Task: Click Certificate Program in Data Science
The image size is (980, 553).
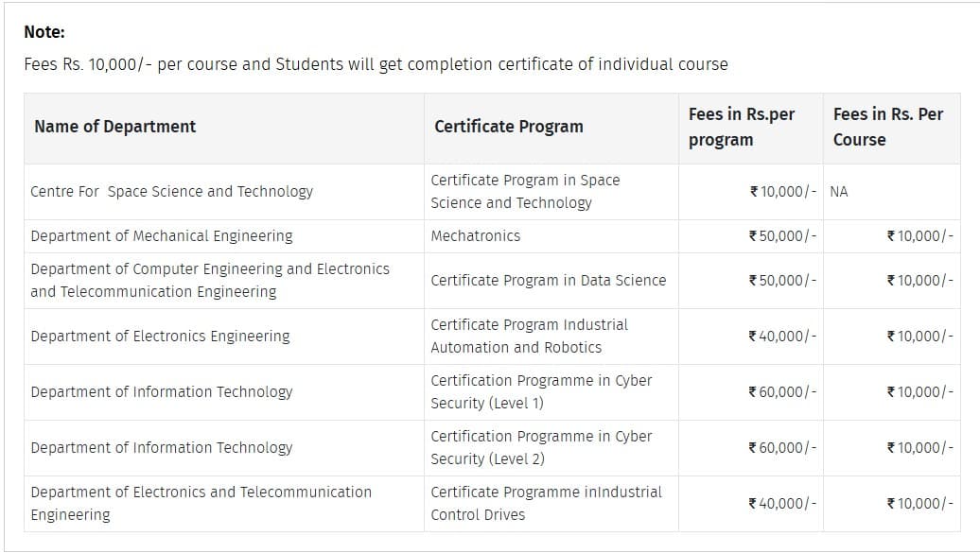Action: 549,280
